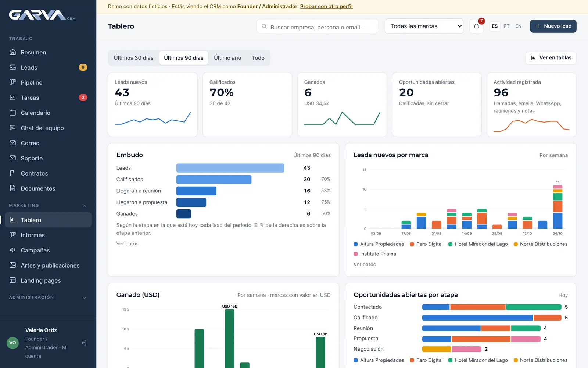
Task: Open the Todas las marcas dropdown
Action: click(x=424, y=26)
